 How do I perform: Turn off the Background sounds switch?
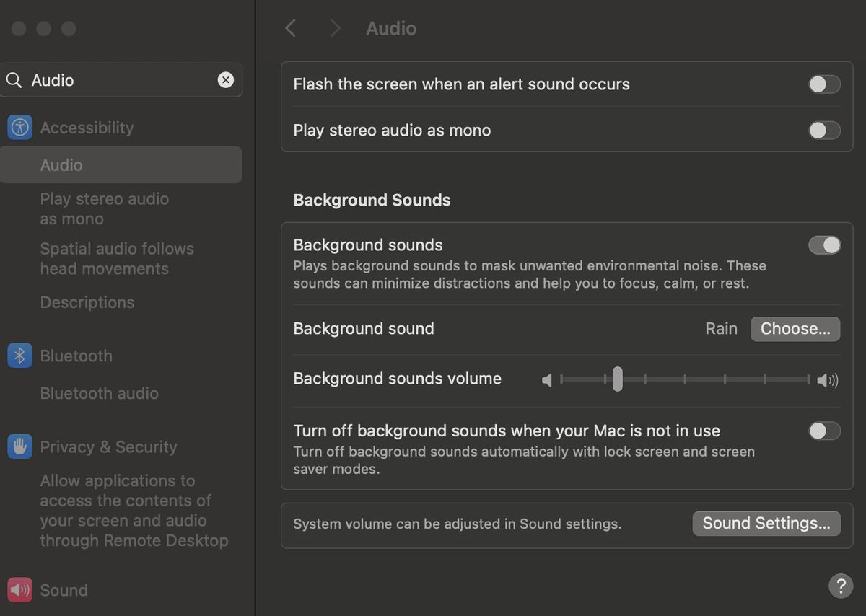pos(824,245)
